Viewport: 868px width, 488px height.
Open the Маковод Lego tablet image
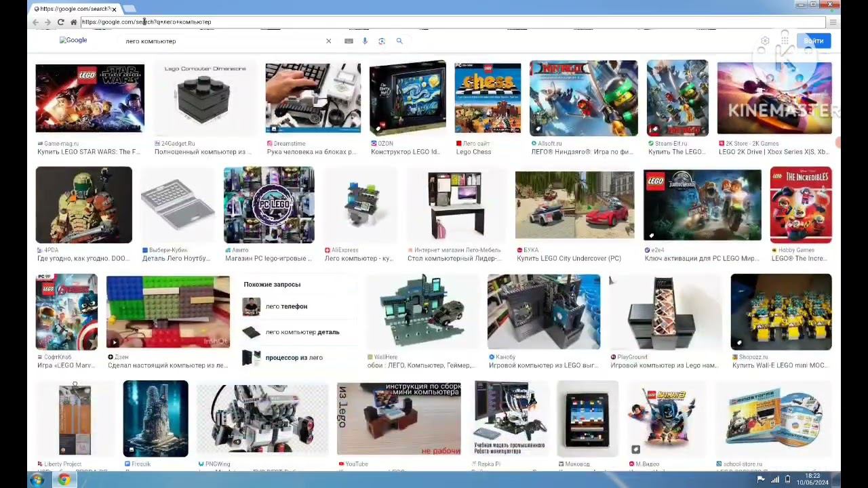point(587,419)
